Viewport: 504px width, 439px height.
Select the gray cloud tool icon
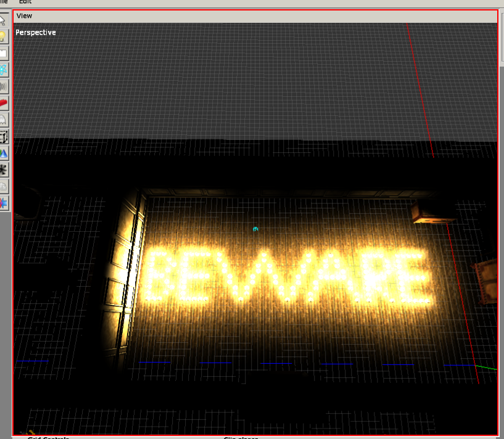(4, 186)
